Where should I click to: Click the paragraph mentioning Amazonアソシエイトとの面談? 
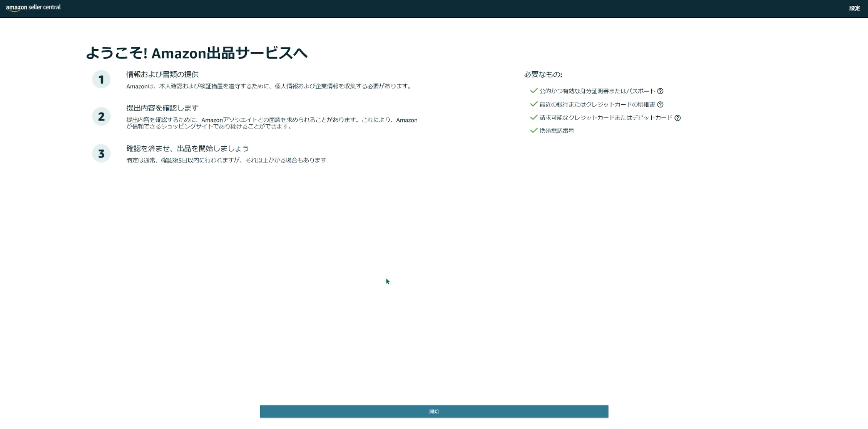272,123
